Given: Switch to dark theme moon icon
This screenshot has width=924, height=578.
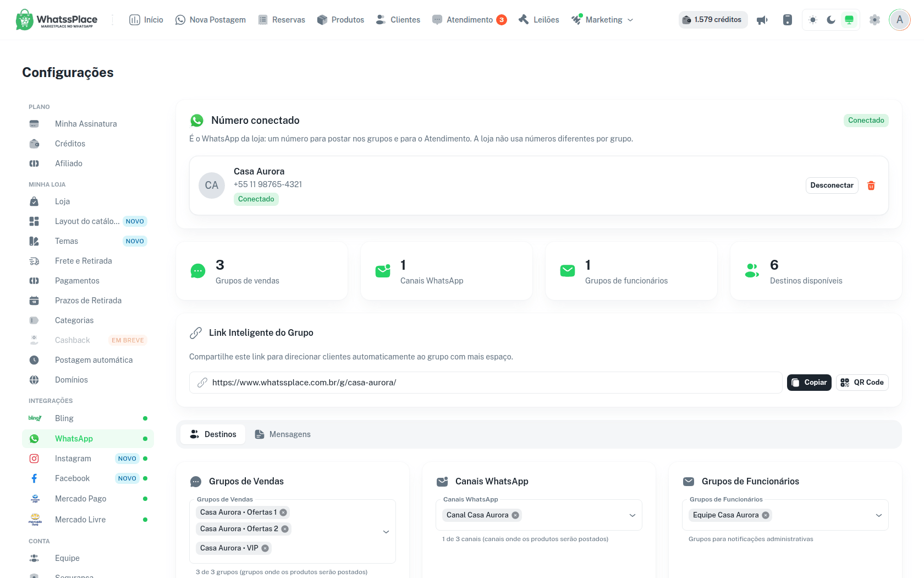Looking at the screenshot, I should (x=831, y=20).
